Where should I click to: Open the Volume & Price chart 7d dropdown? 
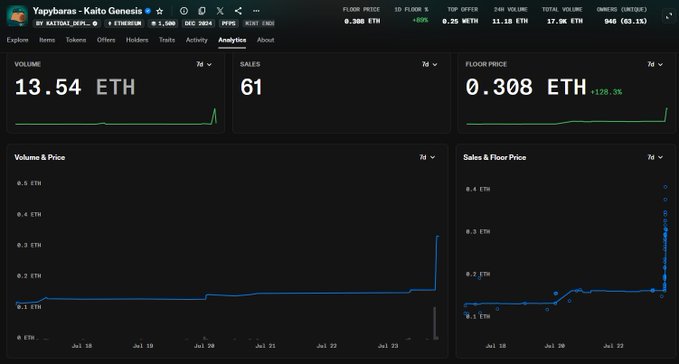coord(427,157)
